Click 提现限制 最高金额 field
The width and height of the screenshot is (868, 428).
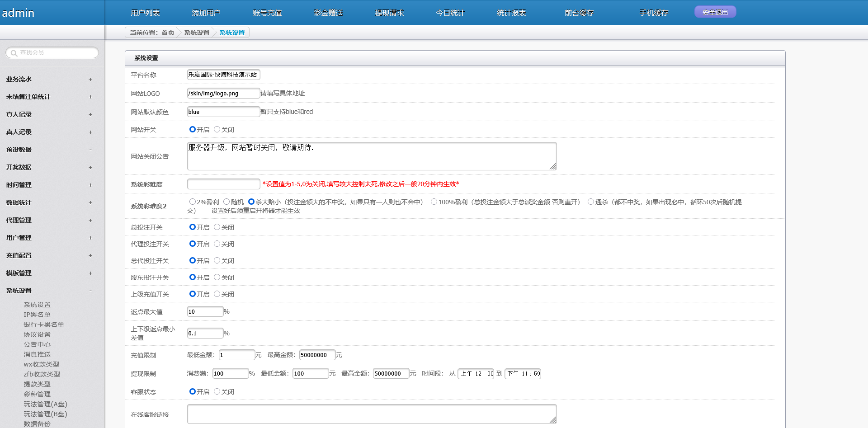391,373
